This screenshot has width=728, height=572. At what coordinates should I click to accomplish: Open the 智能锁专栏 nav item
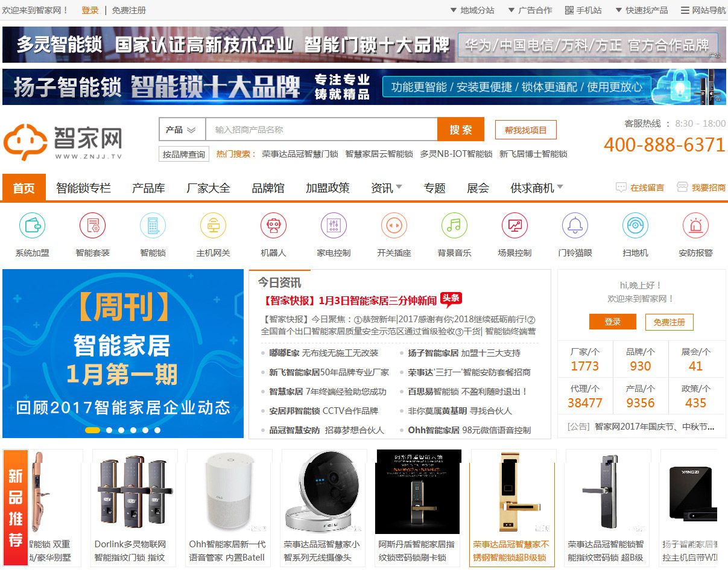coord(84,188)
